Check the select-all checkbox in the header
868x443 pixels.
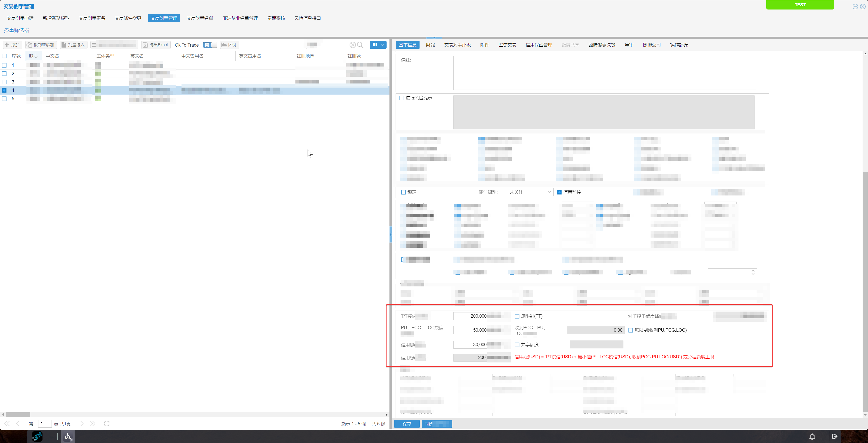coord(4,56)
